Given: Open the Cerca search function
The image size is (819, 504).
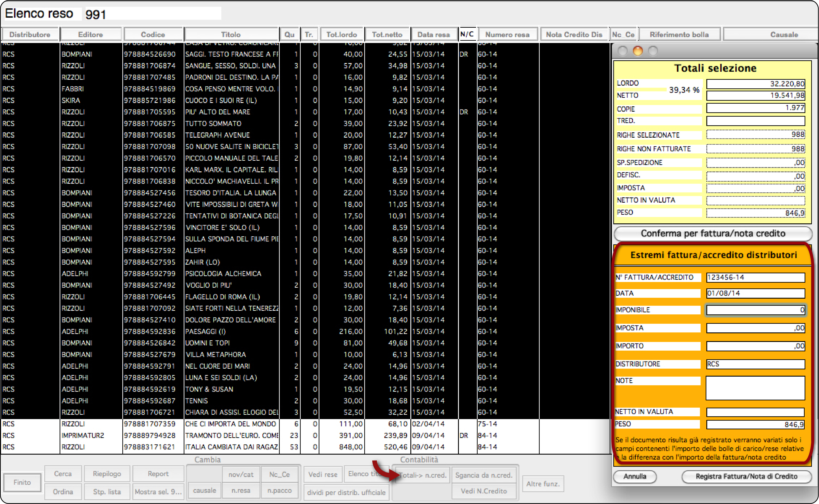Looking at the screenshot, I should pyautogui.click(x=63, y=474).
